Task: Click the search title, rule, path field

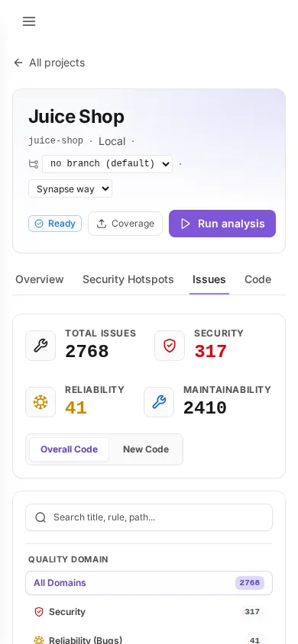Action: coord(149,517)
